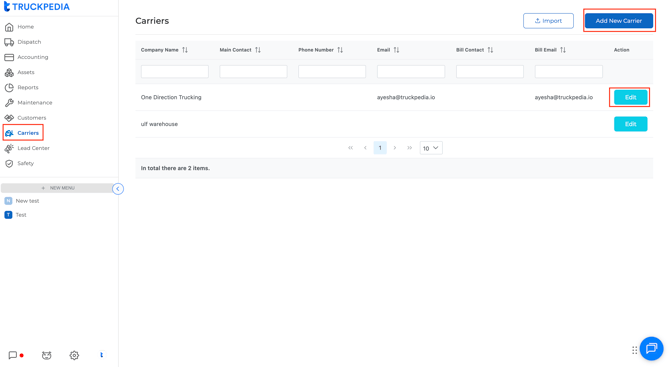Focus the Bill Contact filter field

tap(490, 71)
